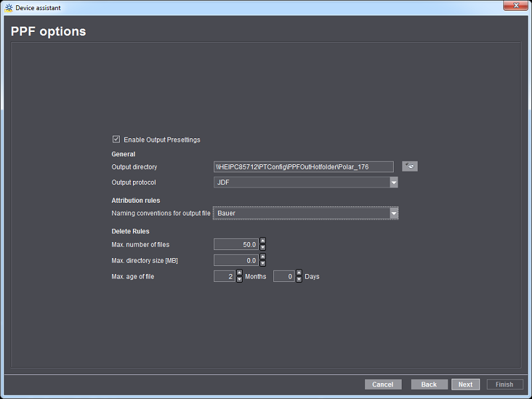Expand the Naming conventions Bauer dropdown
This screenshot has width=532, height=399.
pos(393,213)
